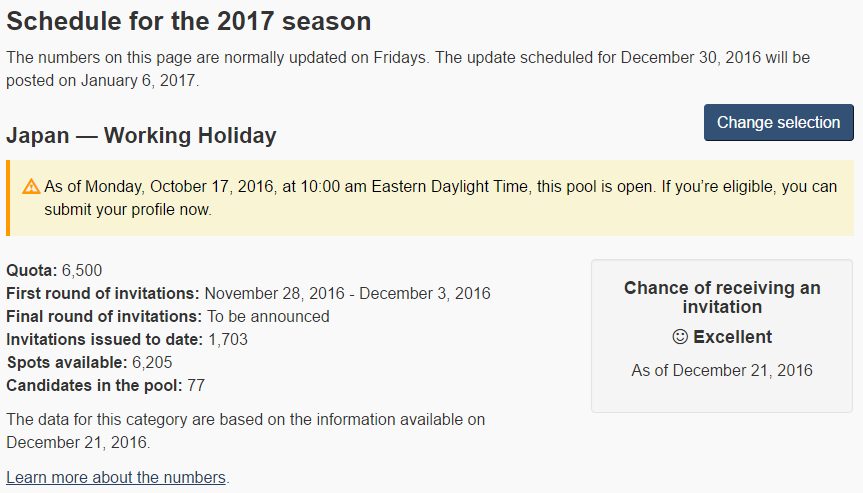This screenshot has height=493, width=863.
Task: Click the Schedule for the 2017 season heading
Action: (x=189, y=21)
